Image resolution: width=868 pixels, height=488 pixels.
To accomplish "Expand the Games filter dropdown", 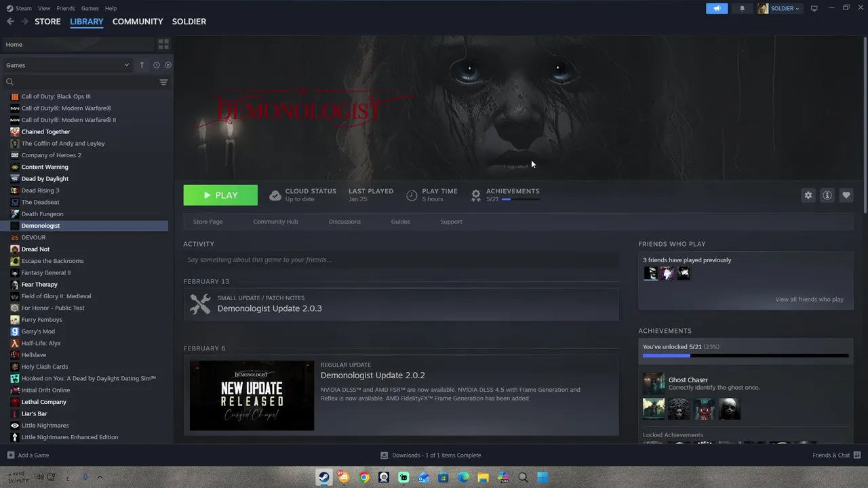I will point(67,65).
